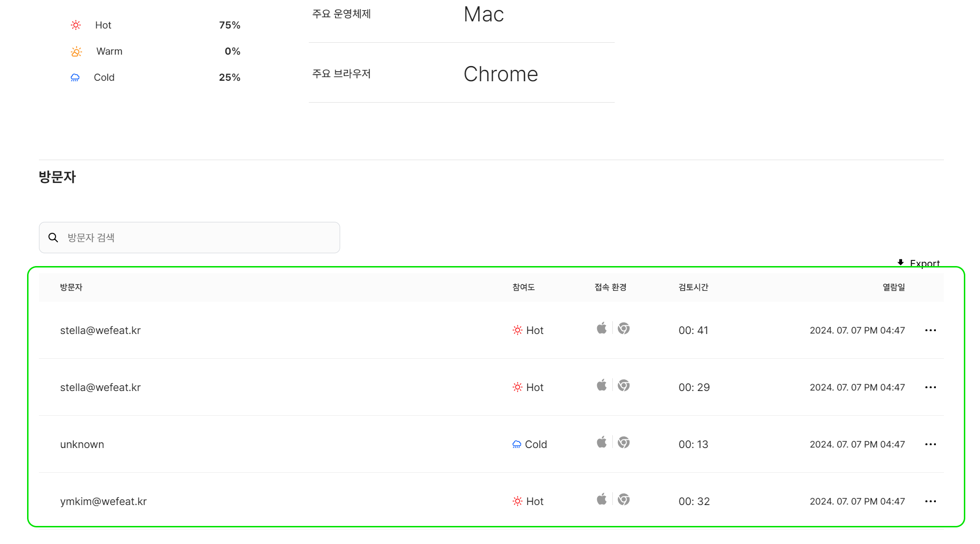
Task: Sort by the 열람일 column header
Action: (x=893, y=287)
